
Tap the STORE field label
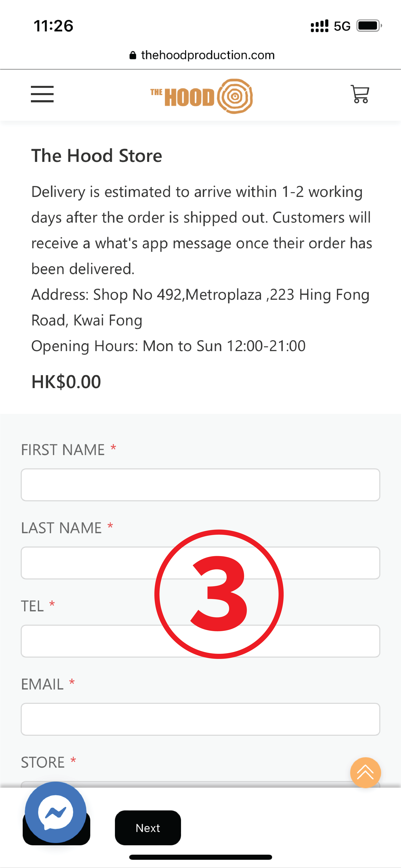click(x=43, y=762)
